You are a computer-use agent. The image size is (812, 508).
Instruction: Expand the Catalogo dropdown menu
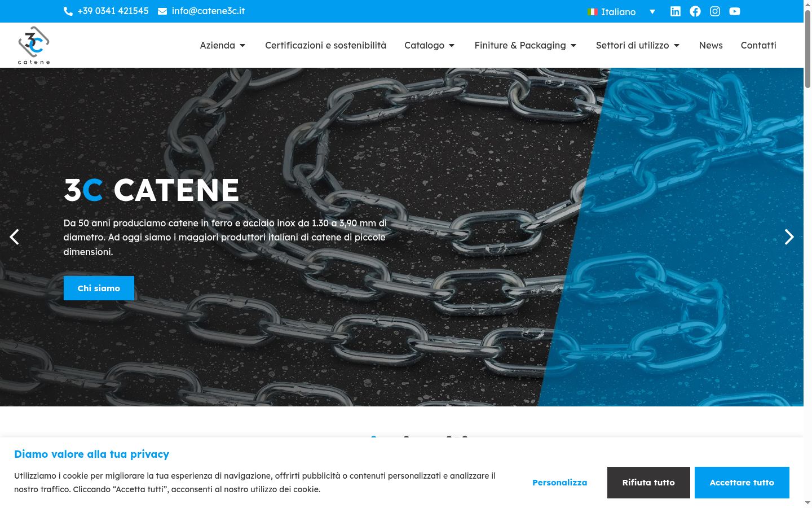pyautogui.click(x=430, y=45)
